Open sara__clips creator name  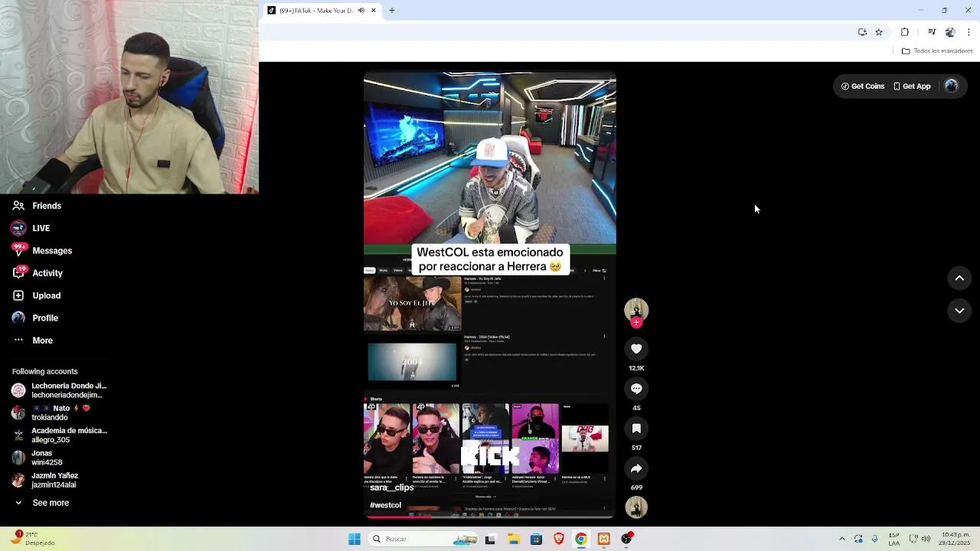391,487
